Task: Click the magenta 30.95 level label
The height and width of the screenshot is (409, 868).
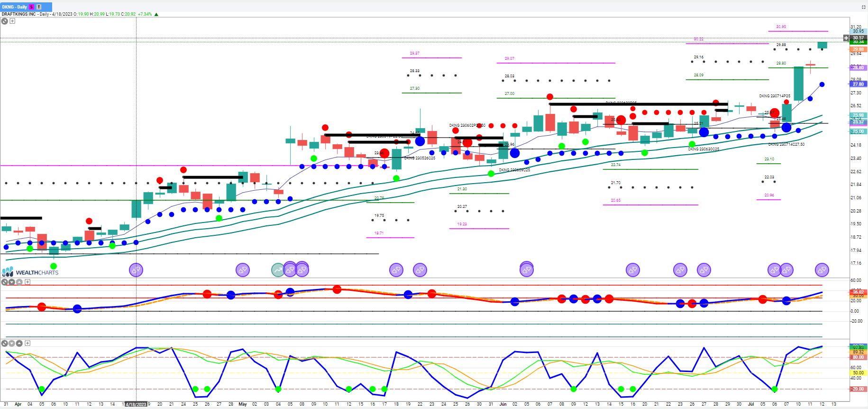Action: click(x=781, y=27)
